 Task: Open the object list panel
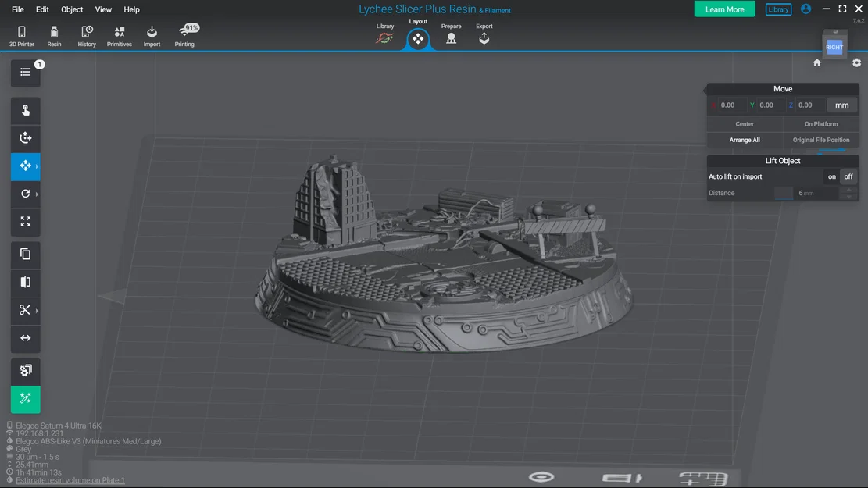26,73
